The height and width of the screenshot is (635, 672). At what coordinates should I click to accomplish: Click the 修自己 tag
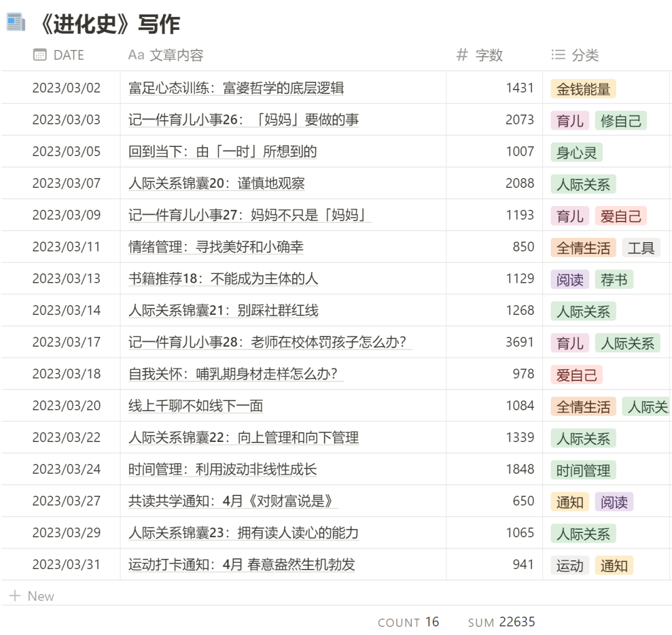[x=620, y=121]
